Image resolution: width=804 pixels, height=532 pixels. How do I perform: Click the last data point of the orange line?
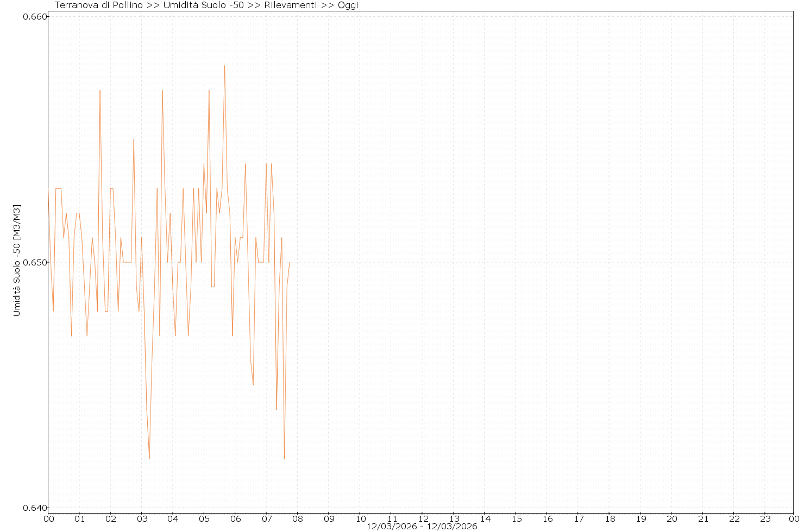click(290, 263)
